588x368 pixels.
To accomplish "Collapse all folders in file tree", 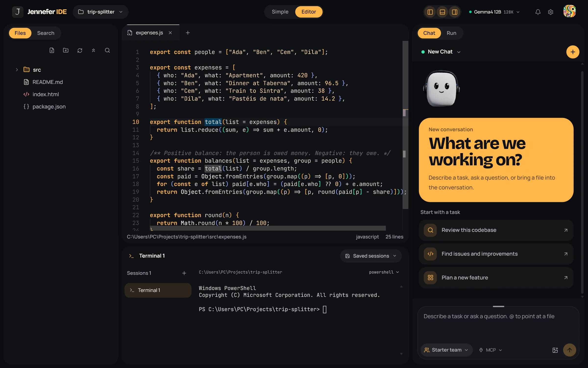I will [93, 50].
